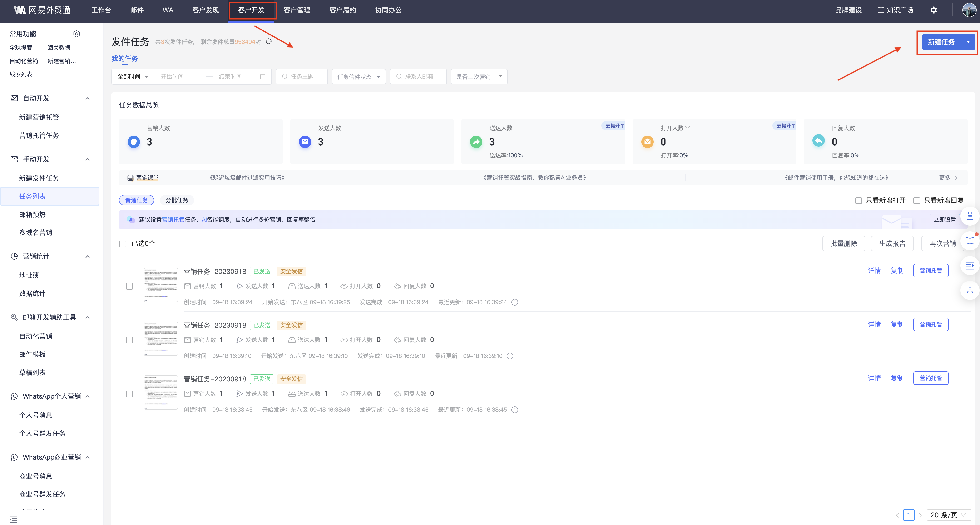Switch to the 分批任务 tab

(177, 200)
